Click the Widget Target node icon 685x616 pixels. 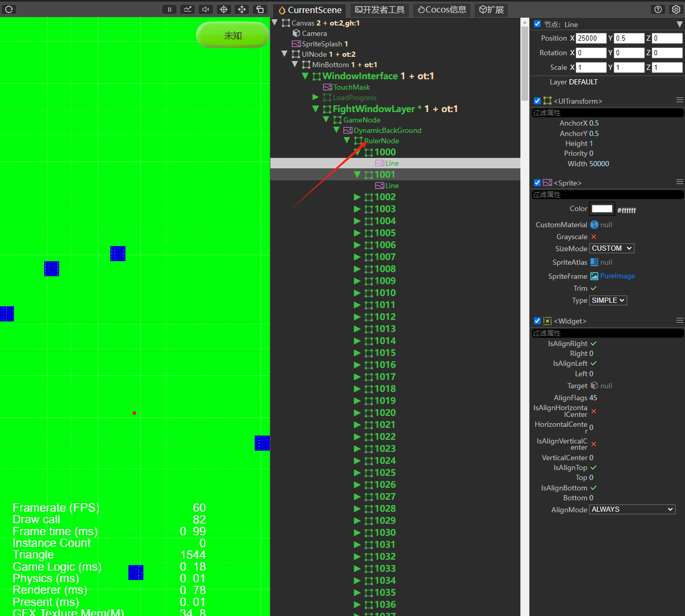[x=594, y=386]
